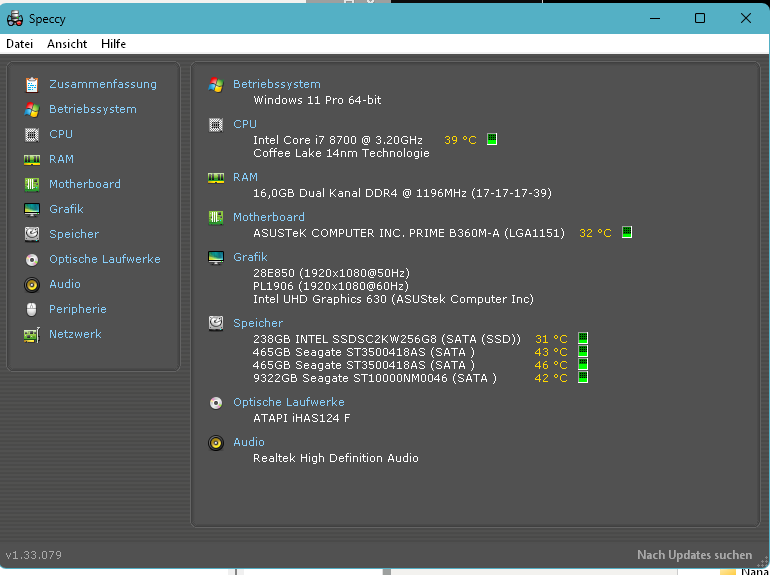Click the green temperature indicator next to CPU 39 °C
This screenshot has height=575, width=770.
point(492,139)
